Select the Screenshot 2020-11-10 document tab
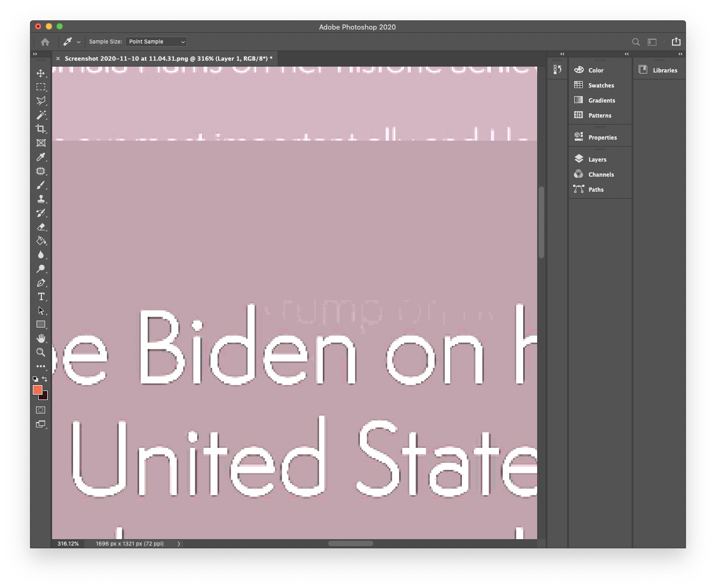 (x=168, y=59)
